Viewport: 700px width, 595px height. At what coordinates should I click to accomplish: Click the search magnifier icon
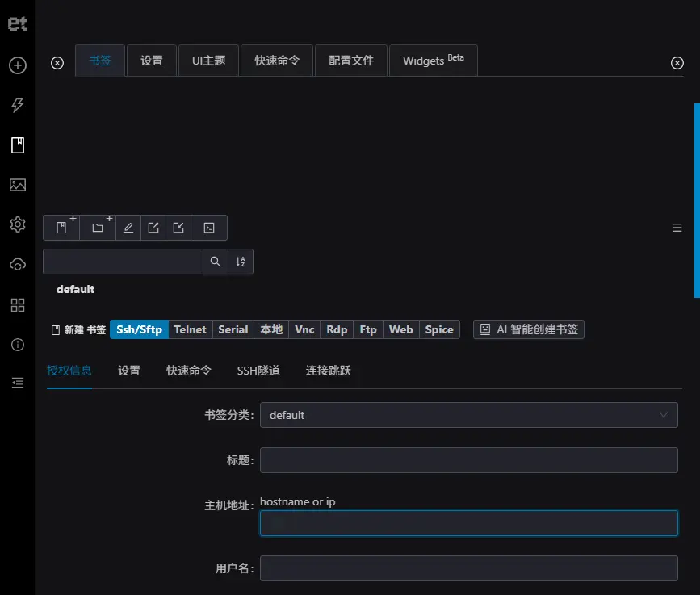point(216,262)
